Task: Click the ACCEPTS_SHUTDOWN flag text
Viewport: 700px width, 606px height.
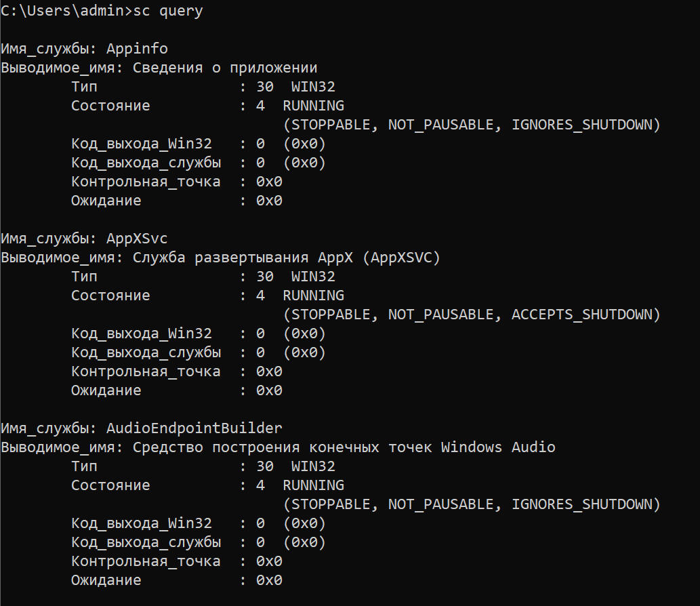Action: [585, 315]
